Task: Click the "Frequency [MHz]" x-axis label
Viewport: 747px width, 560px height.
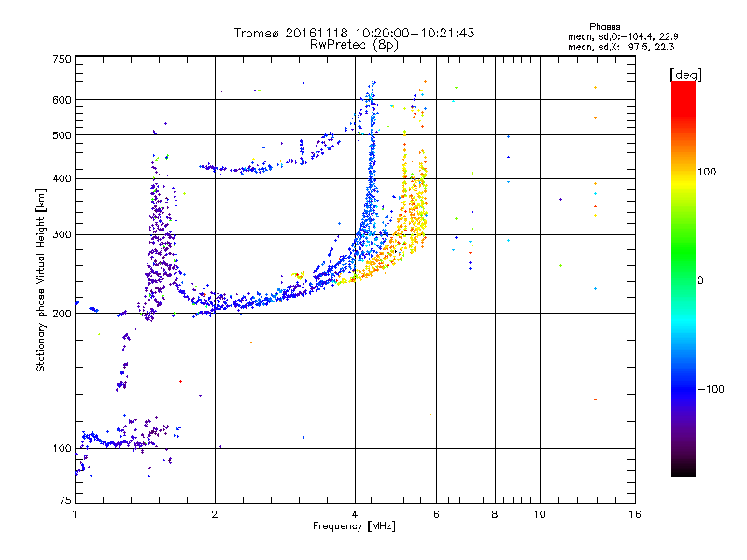Action: (354, 526)
